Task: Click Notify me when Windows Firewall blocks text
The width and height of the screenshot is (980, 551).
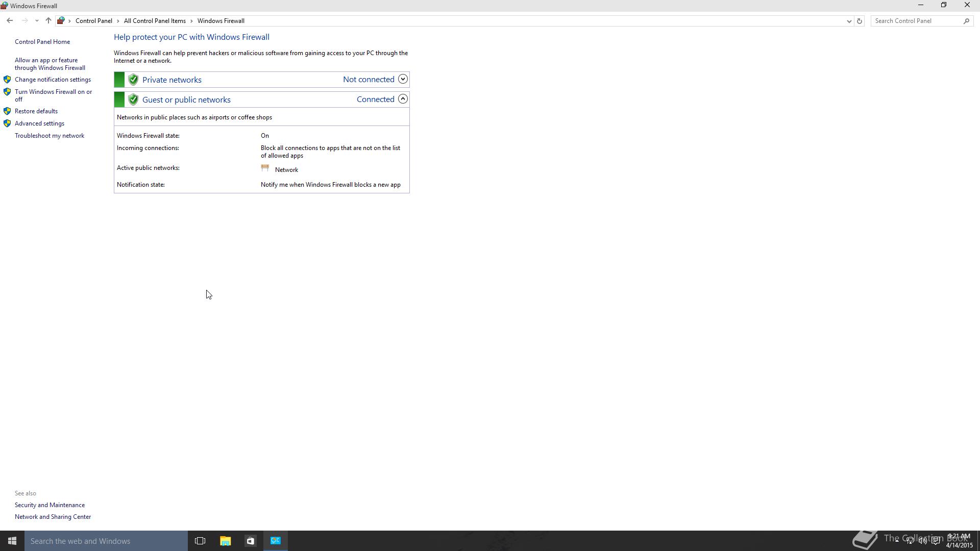Action: (331, 185)
